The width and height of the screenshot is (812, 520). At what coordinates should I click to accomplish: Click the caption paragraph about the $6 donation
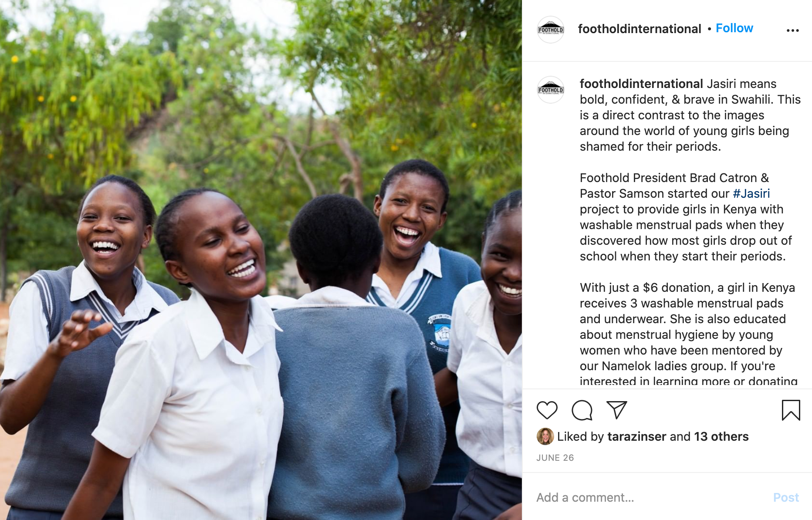[x=688, y=334]
